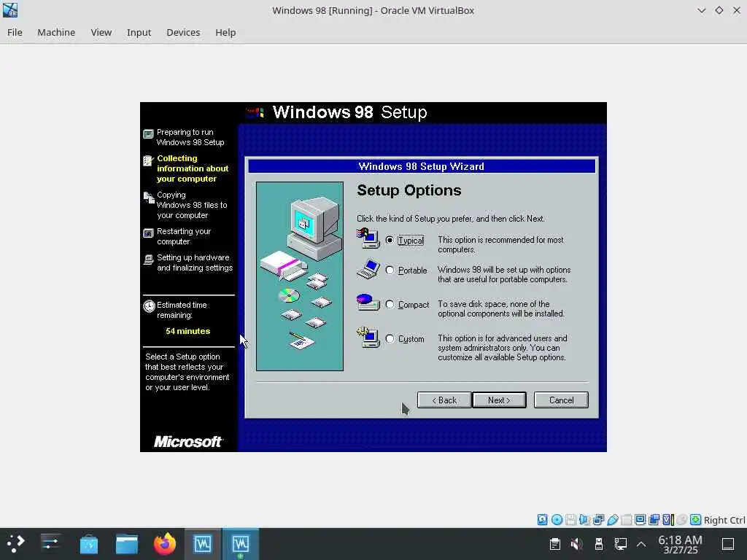Expand hidden system tray icons

click(641, 544)
